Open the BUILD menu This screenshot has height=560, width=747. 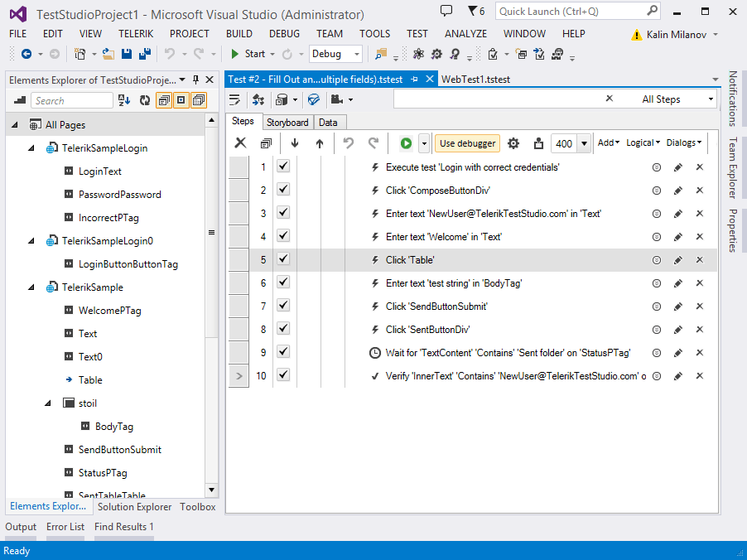pos(239,34)
